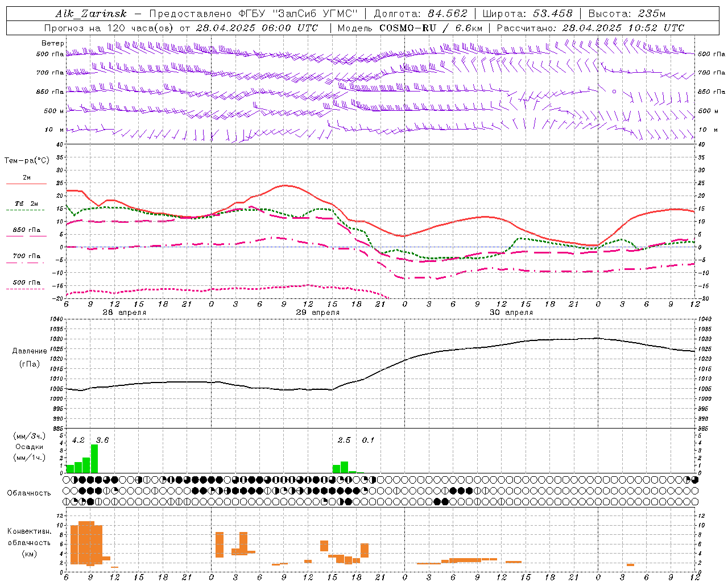Image resolution: width=728 pixels, height=582 pixels.
Task: Select the "Высота: 235м" header field
Action: pyautogui.click(x=627, y=14)
